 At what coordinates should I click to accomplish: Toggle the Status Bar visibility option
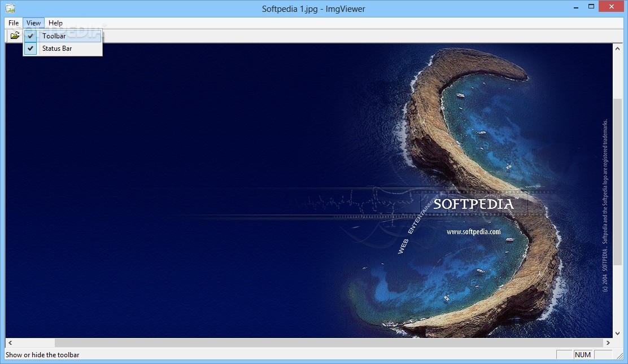pos(63,49)
